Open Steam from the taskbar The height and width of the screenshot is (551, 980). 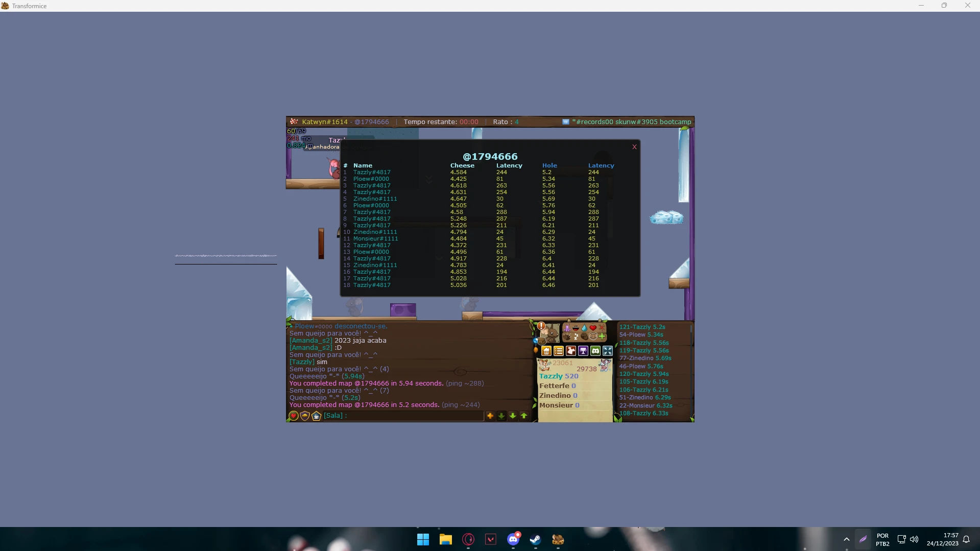pos(536,539)
